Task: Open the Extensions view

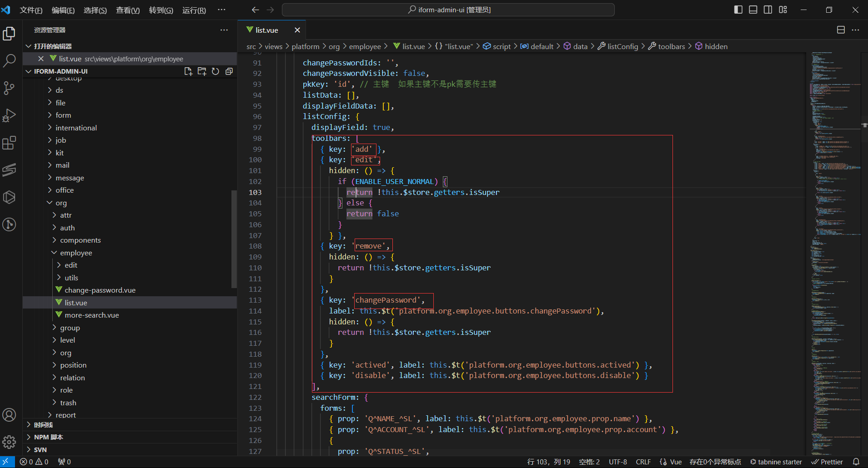Action: tap(9, 143)
